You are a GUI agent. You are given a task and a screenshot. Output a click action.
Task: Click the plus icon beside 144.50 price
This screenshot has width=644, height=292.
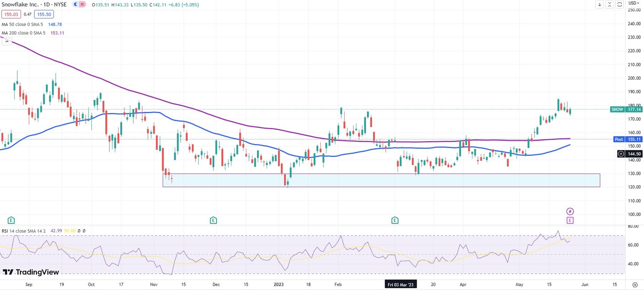coord(621,154)
